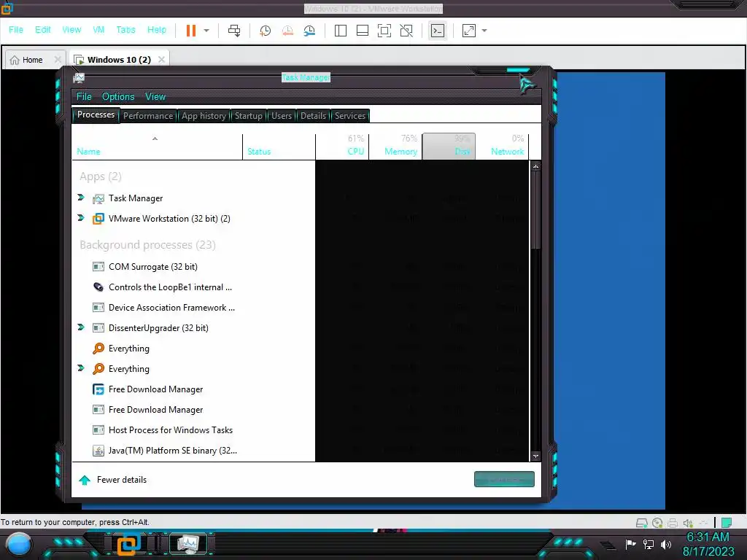Expand the DissenterUpgrader (32 bit) process
Viewport: 747px width, 560px height.
point(81,327)
